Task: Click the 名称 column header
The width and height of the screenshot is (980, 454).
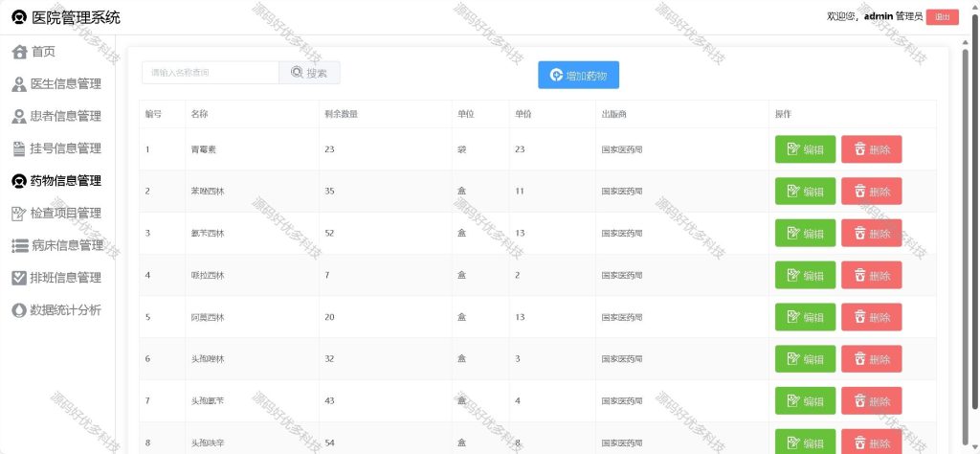Action: click(200, 114)
